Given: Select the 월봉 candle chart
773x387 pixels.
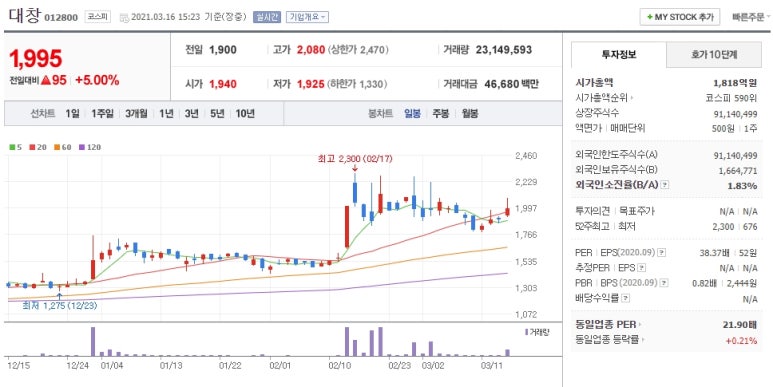Looking at the screenshot, I should 470,114.
